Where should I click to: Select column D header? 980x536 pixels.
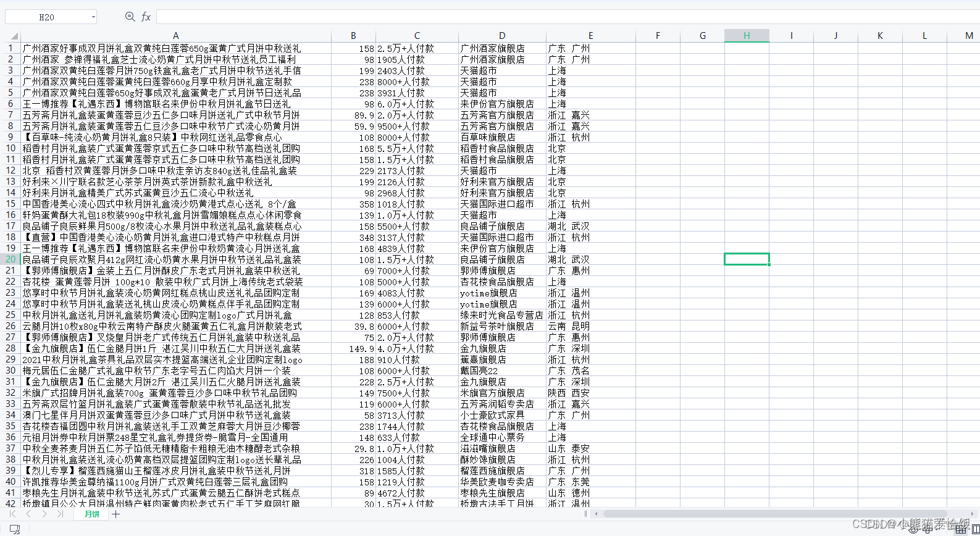point(502,36)
